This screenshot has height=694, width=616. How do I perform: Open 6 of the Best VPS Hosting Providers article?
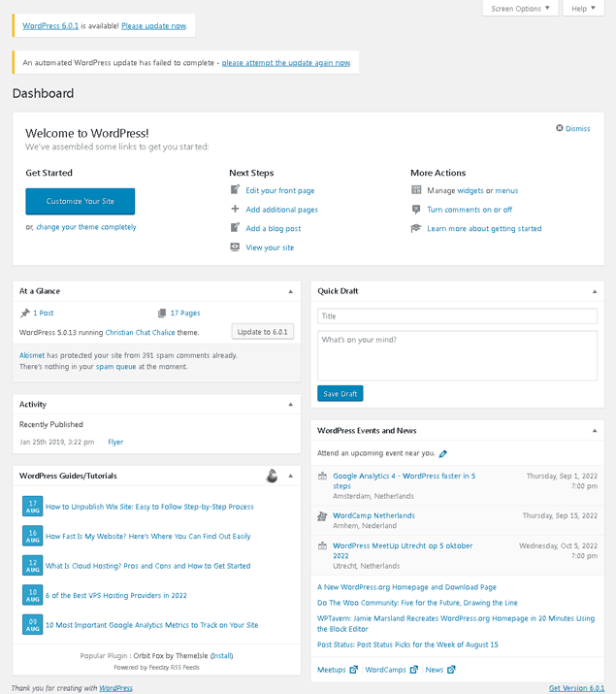[x=115, y=596]
